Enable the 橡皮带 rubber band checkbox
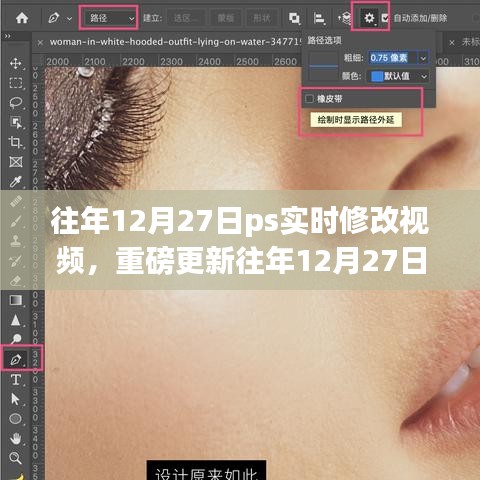This screenshot has width=480, height=480. click(309, 99)
